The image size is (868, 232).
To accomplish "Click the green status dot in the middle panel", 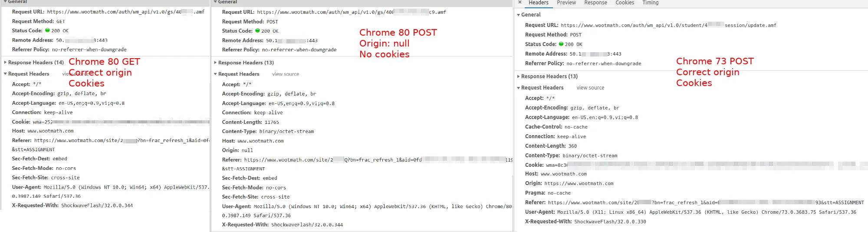I will pos(257,31).
